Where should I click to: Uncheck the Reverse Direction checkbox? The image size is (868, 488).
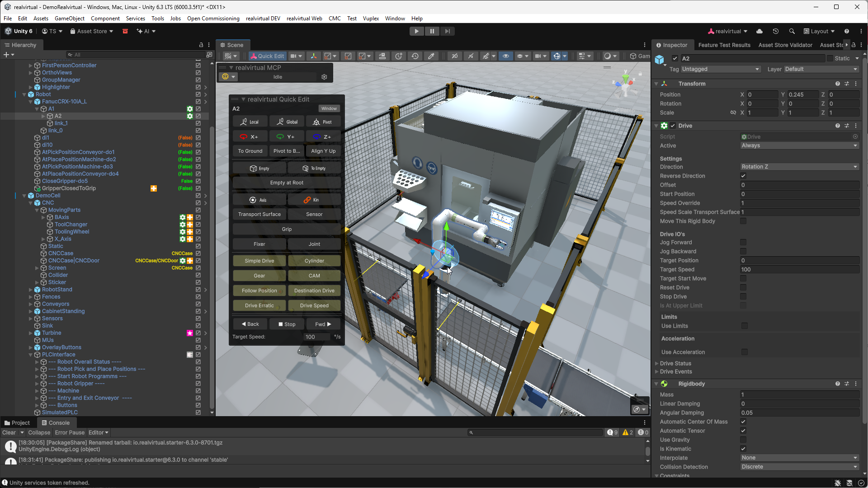[743, 176]
